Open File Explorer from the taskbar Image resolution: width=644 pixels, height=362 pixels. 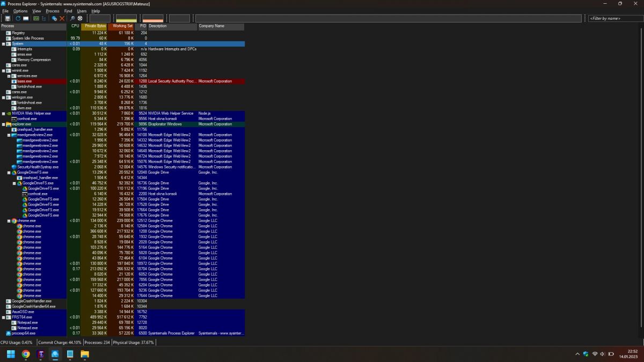[x=85, y=354]
